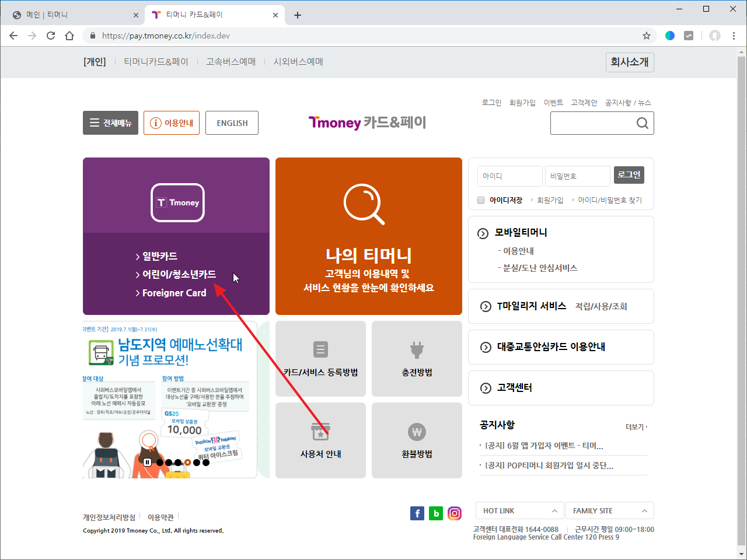Select 티머니카드&페이 in top menu
The width and height of the screenshot is (747, 560).
pos(156,61)
